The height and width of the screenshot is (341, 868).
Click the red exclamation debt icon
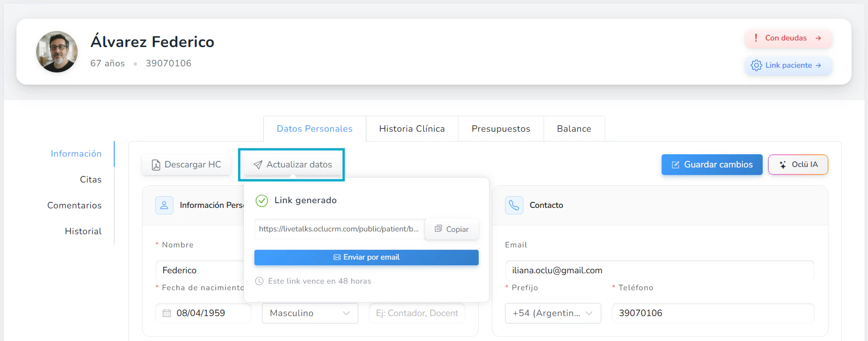756,38
